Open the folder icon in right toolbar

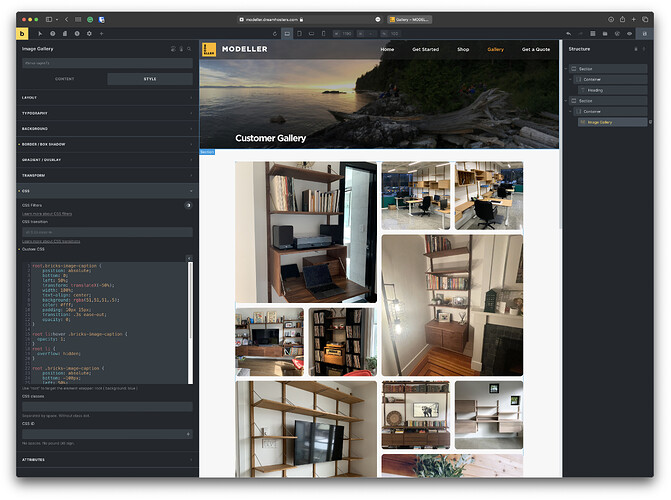(605, 33)
